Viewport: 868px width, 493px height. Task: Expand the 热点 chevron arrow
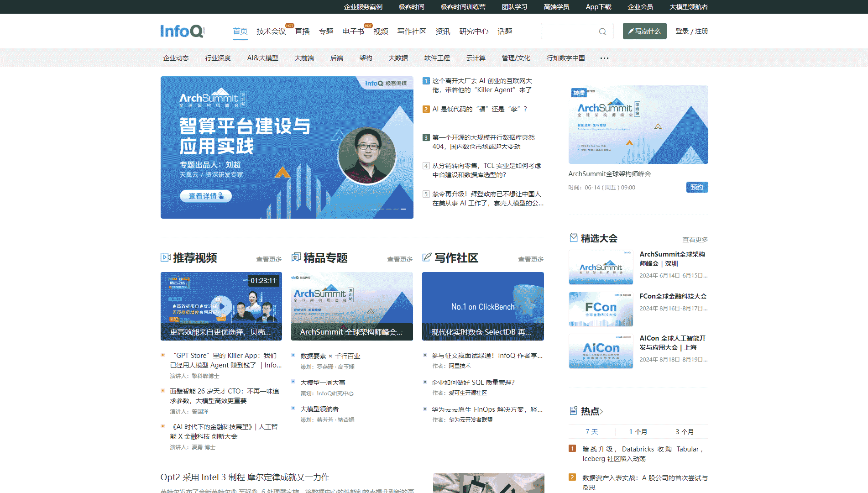pyautogui.click(x=601, y=411)
